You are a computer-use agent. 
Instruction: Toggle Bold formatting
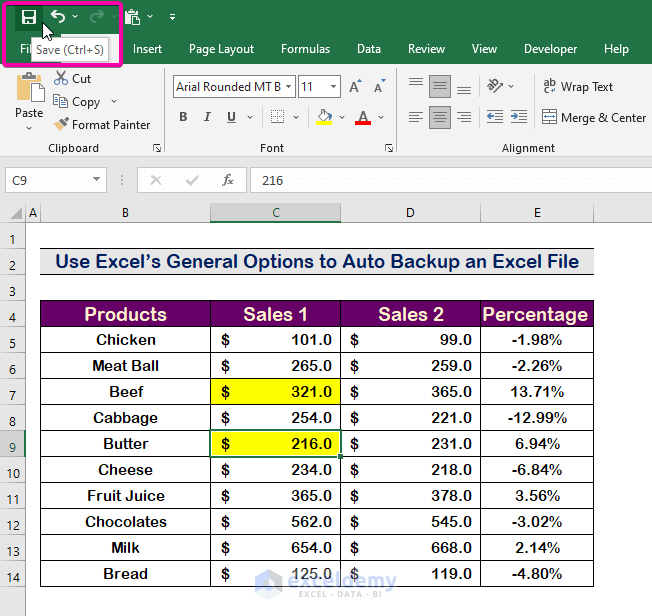[x=183, y=117]
